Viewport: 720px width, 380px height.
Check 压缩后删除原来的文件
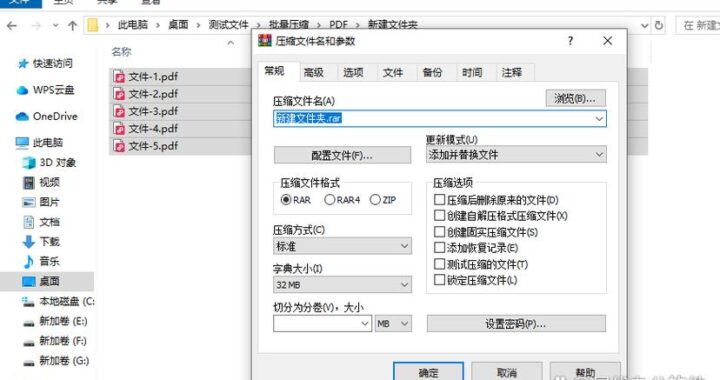point(439,200)
